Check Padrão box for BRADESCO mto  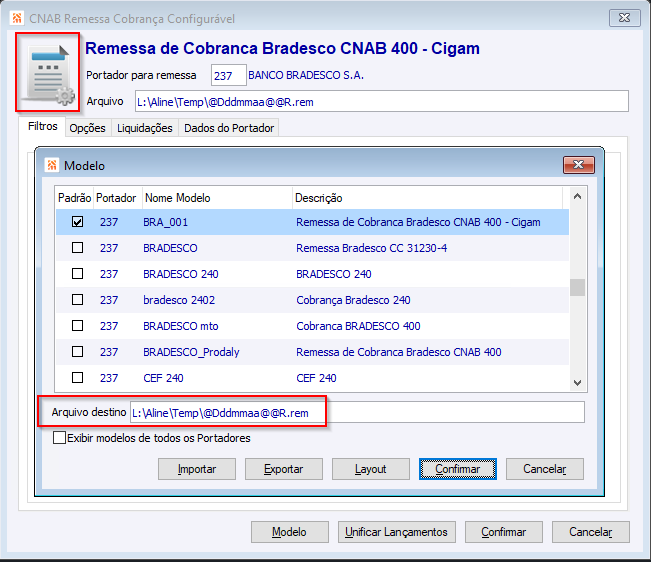click(x=78, y=326)
